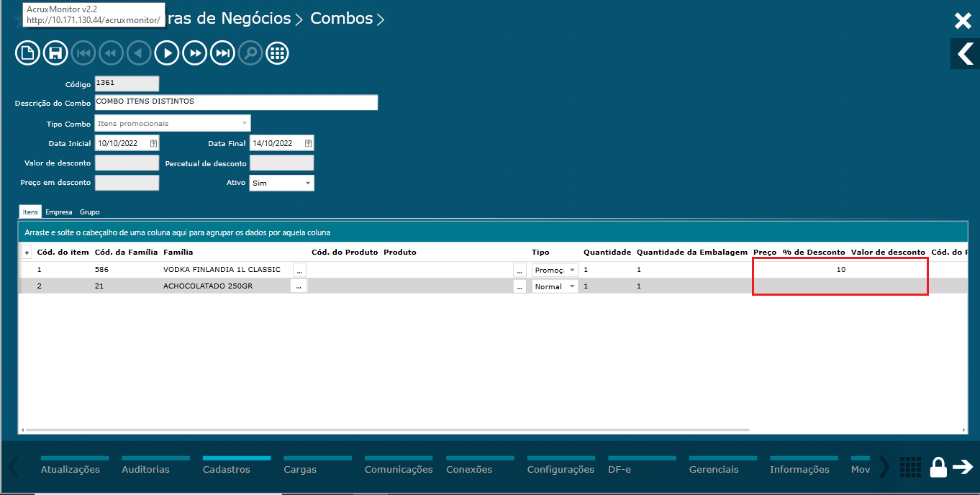Viewport: 980px width, 495px height.
Task: Open the Configurações menu
Action: click(x=561, y=469)
